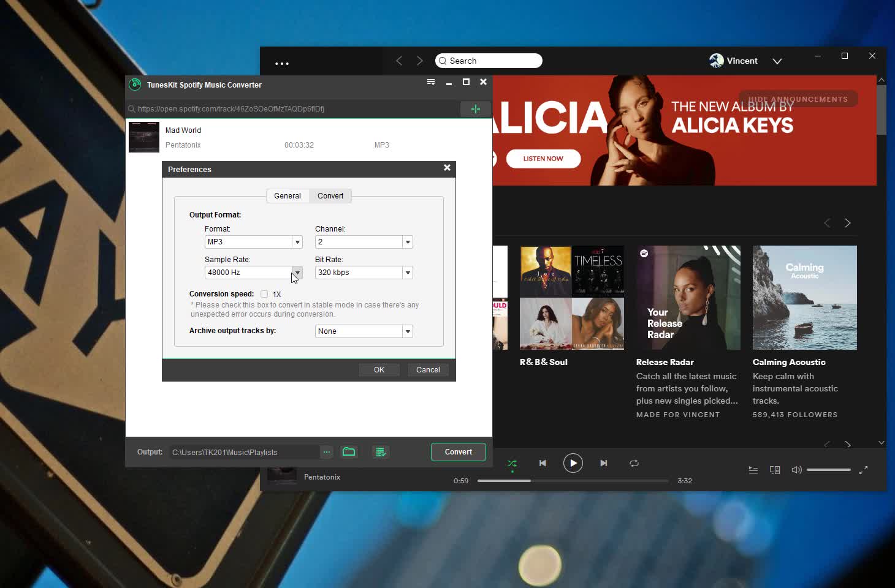Viewport: 895px width, 588px height.
Task: Adjust the Spotify volume slider
Action: [829, 470]
